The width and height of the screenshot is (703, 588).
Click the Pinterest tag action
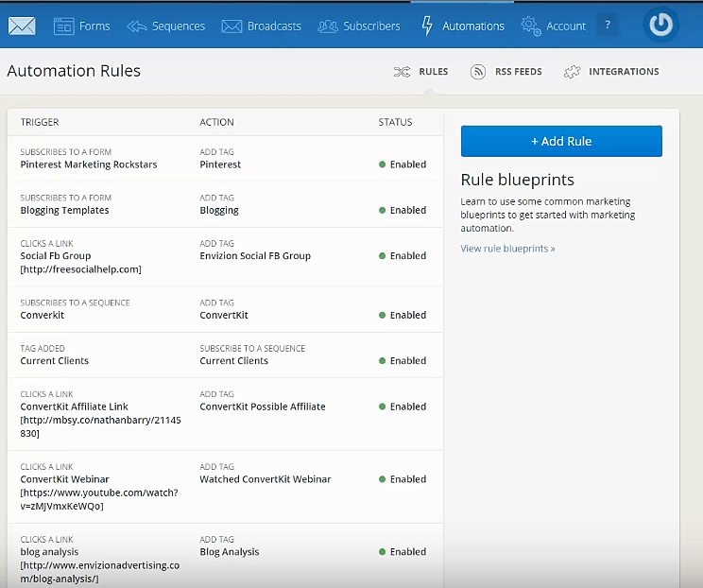pos(220,164)
